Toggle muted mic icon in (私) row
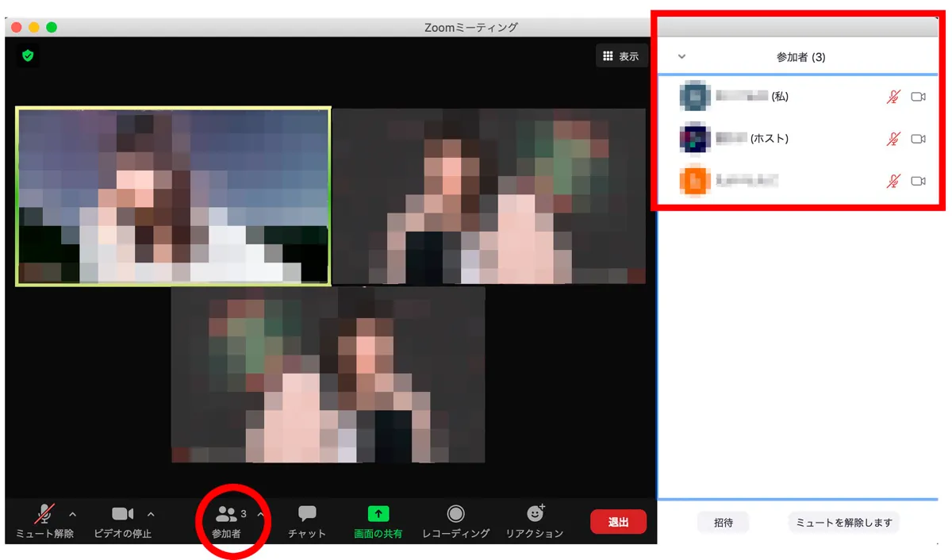This screenshot has width=952, height=560. point(893,97)
